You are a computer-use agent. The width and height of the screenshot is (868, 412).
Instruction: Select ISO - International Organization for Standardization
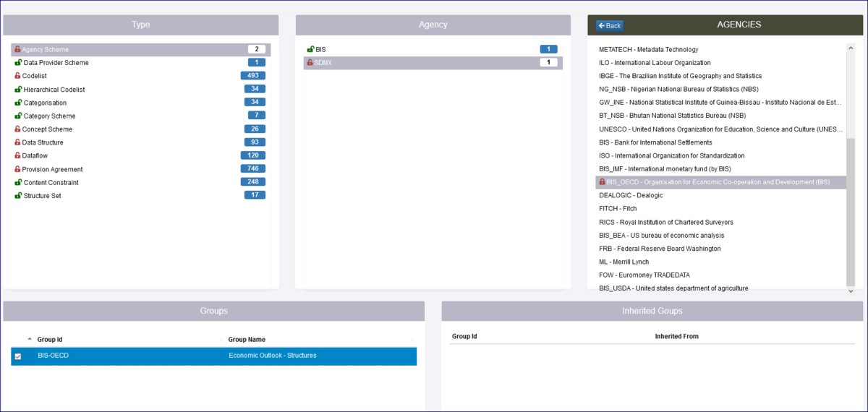coord(671,155)
